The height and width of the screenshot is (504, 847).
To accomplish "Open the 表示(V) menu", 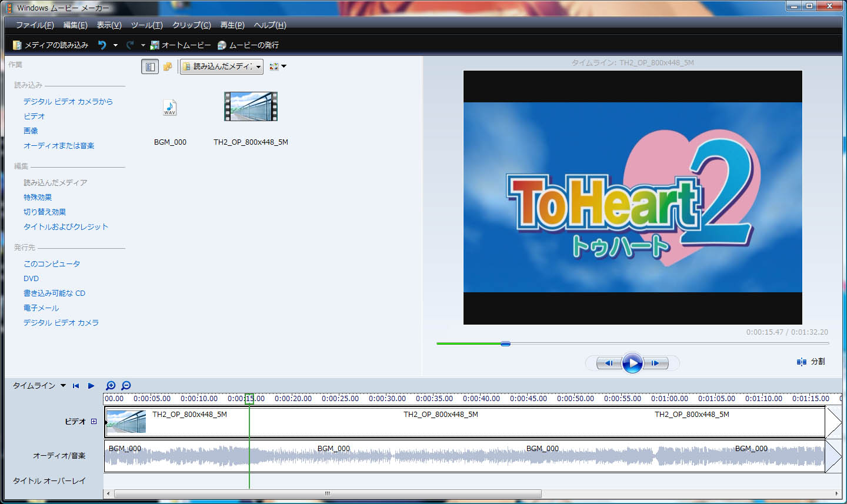I will 109,25.
